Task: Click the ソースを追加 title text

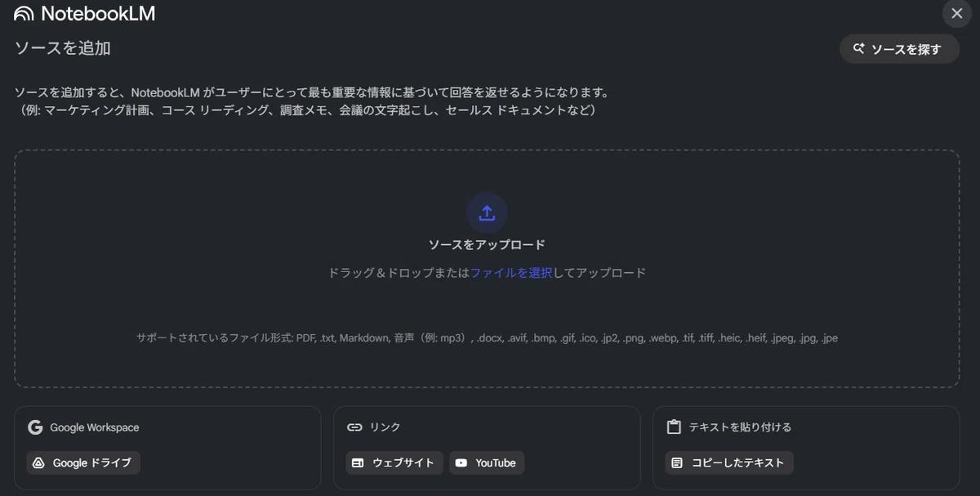Action: (x=63, y=48)
